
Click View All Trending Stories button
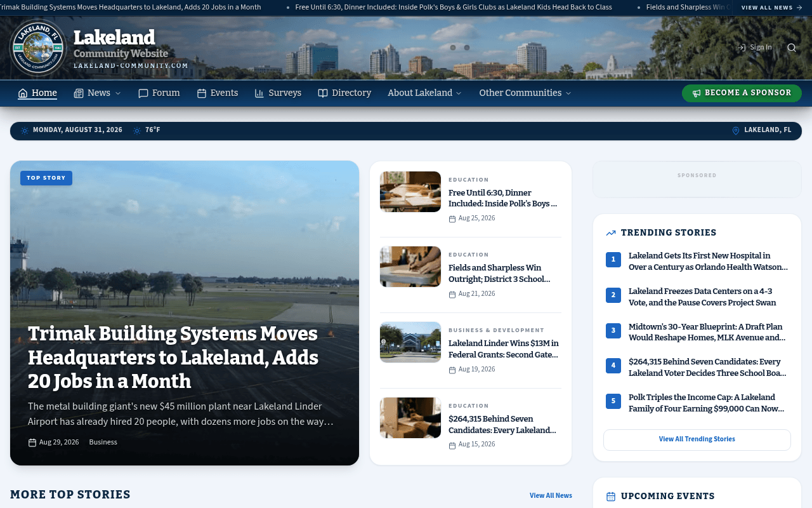click(697, 439)
